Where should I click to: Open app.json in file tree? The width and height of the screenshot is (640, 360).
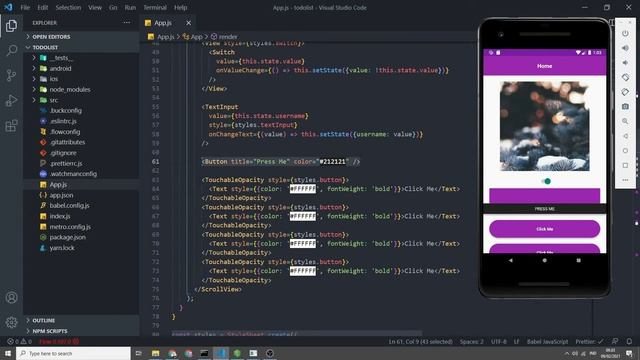[x=61, y=195]
